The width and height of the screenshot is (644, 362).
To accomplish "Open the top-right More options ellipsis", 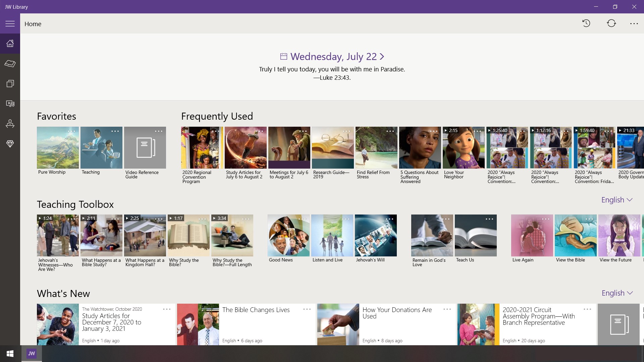I will pyautogui.click(x=634, y=23).
